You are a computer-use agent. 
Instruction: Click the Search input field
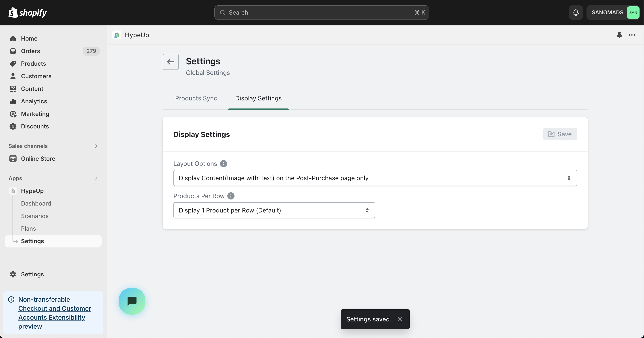click(x=321, y=13)
